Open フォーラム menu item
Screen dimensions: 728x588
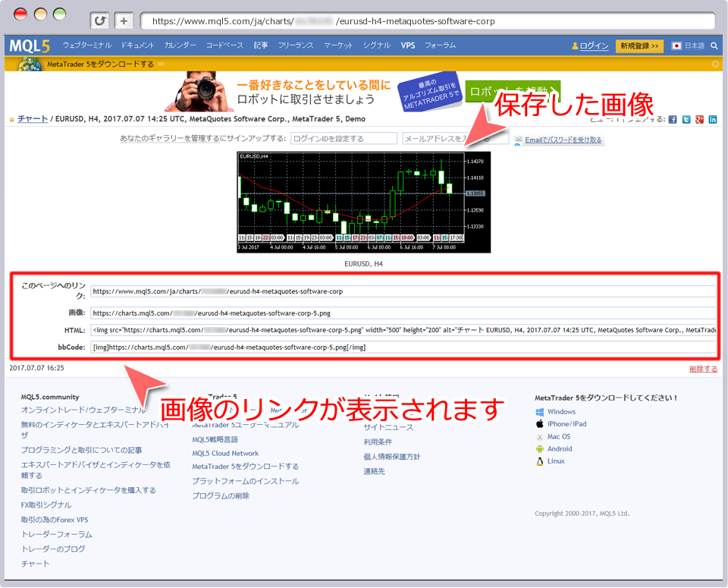click(x=440, y=45)
